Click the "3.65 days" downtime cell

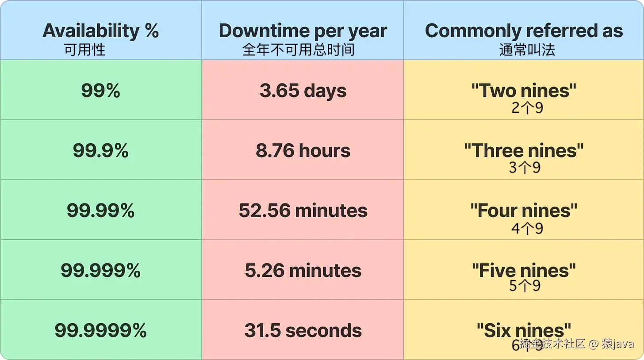303,91
